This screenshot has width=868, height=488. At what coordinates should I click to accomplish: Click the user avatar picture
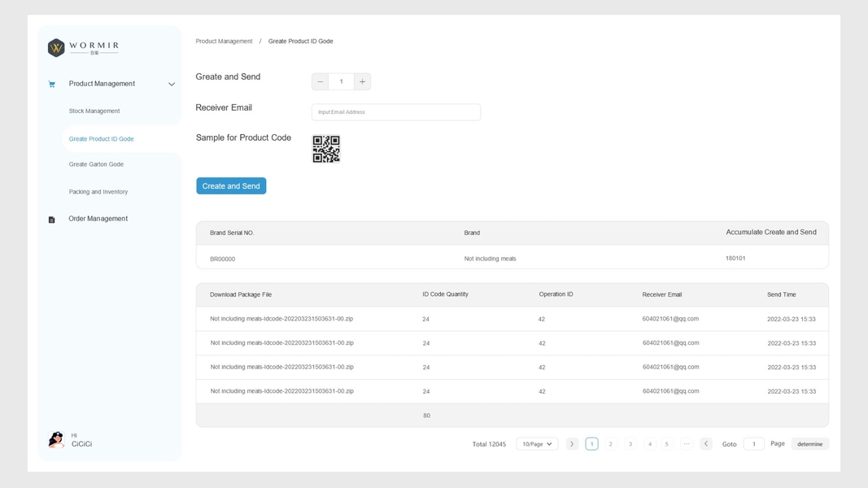click(x=56, y=440)
